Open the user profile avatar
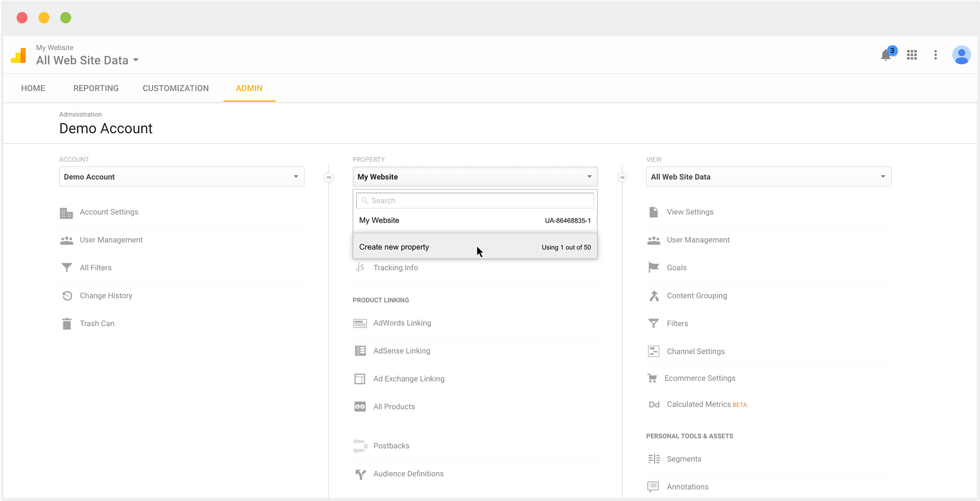The width and height of the screenshot is (980, 501). 961,55
